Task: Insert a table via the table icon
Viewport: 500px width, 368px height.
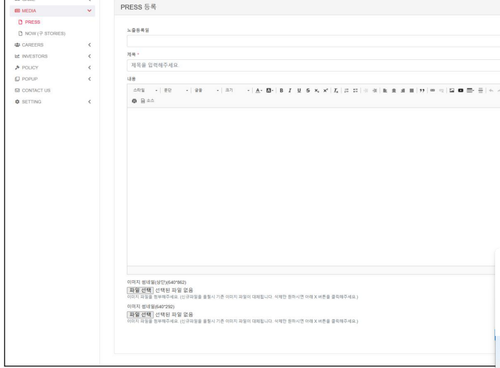Action: pyautogui.click(x=470, y=90)
